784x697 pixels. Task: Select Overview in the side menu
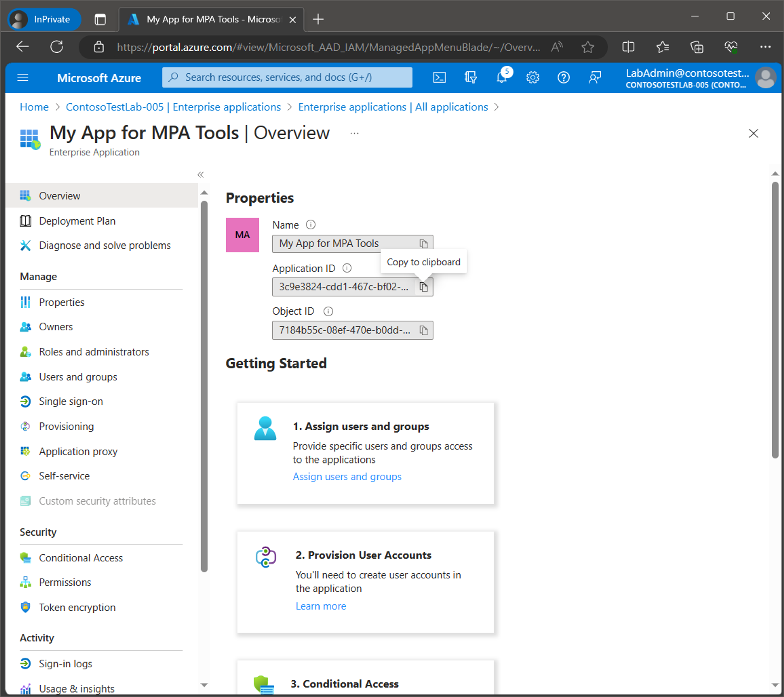102,196
